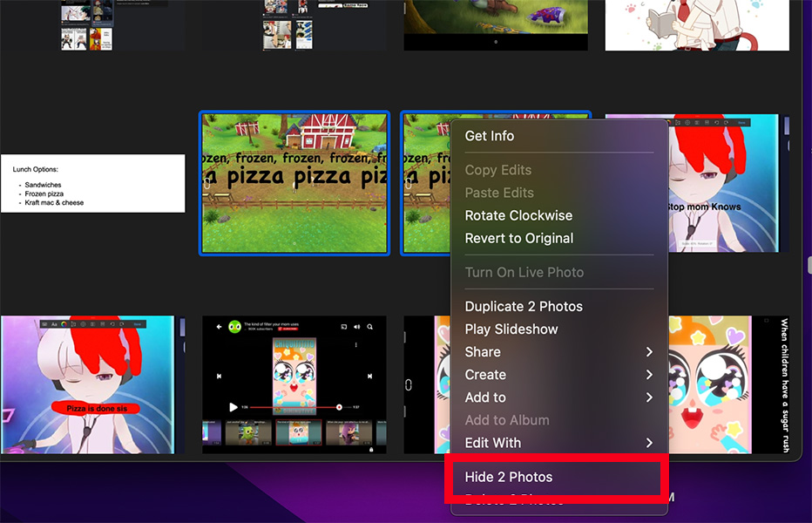
Task: Click the rotate counterclockwise icon in the markup toolbar
Action: coord(112,324)
